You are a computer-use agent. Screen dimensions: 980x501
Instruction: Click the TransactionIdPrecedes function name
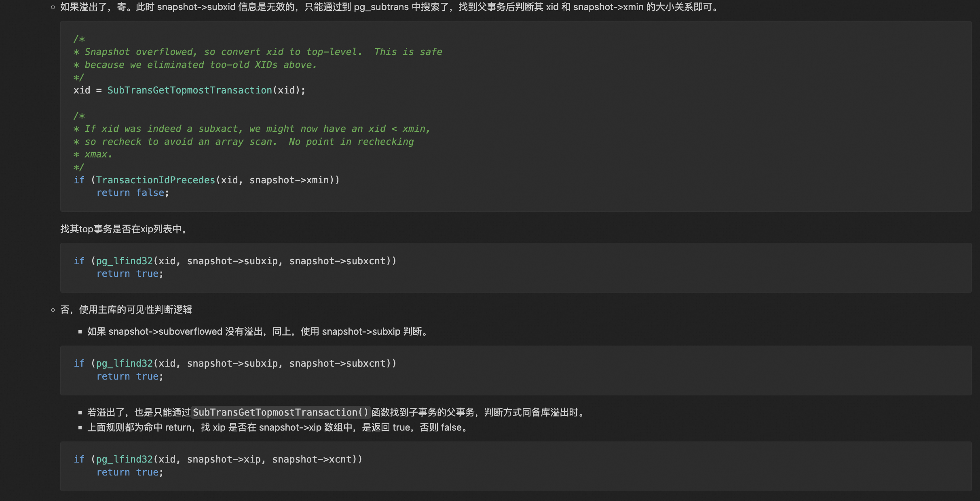click(155, 180)
